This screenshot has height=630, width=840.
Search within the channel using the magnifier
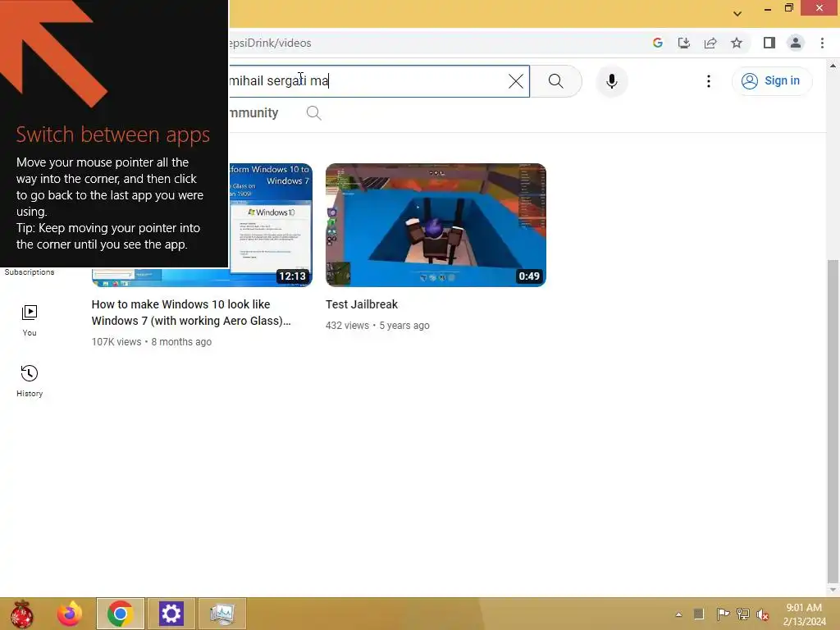(314, 113)
